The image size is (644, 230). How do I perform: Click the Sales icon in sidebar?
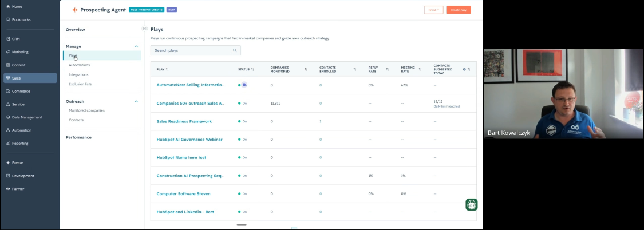pos(8,78)
